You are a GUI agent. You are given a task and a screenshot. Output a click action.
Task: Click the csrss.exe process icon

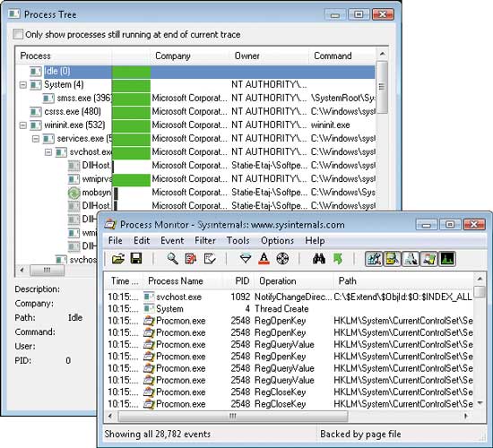pyautogui.click(x=36, y=112)
